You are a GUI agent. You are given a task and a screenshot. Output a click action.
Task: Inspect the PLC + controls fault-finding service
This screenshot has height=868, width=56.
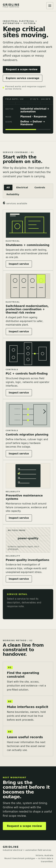click(x=19, y=393)
